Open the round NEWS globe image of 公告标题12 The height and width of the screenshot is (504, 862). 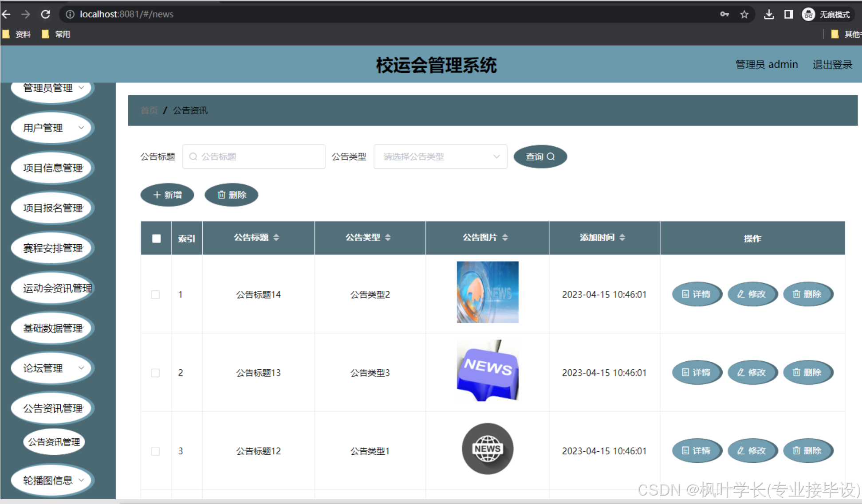(488, 449)
